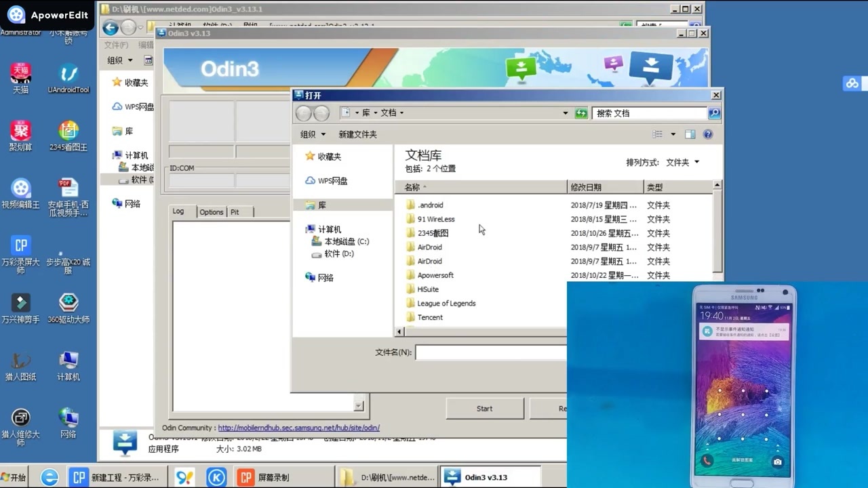The height and width of the screenshot is (488, 868).
Task: Open the 猎人维修大师 desktop icon
Action: point(20,427)
